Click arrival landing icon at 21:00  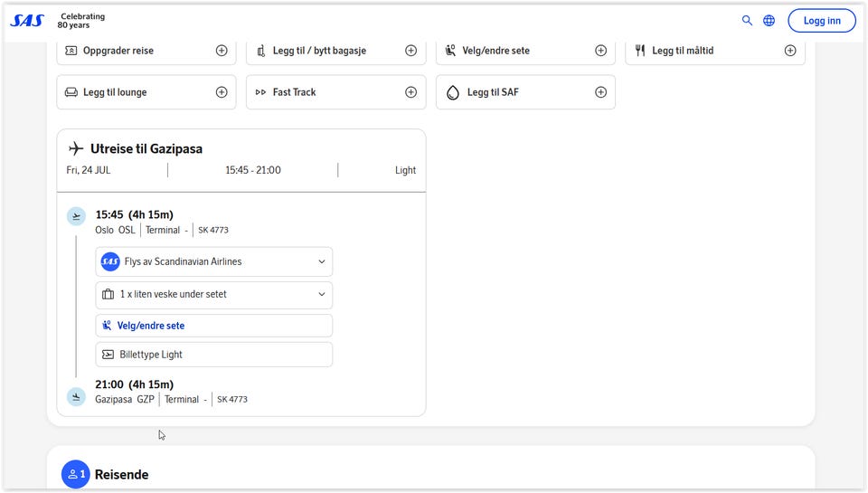click(x=76, y=396)
